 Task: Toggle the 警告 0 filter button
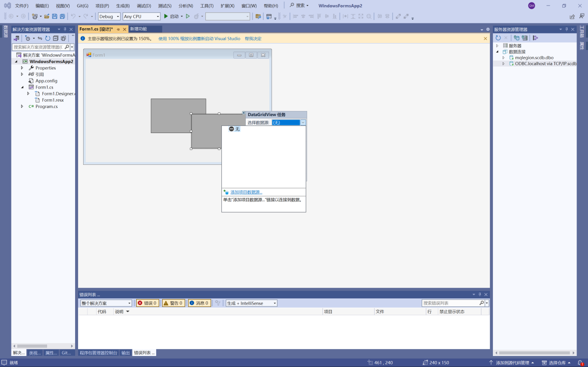[174, 303]
